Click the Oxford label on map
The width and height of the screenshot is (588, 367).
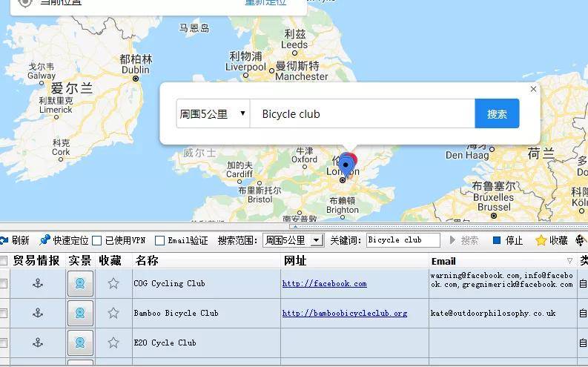click(x=304, y=159)
